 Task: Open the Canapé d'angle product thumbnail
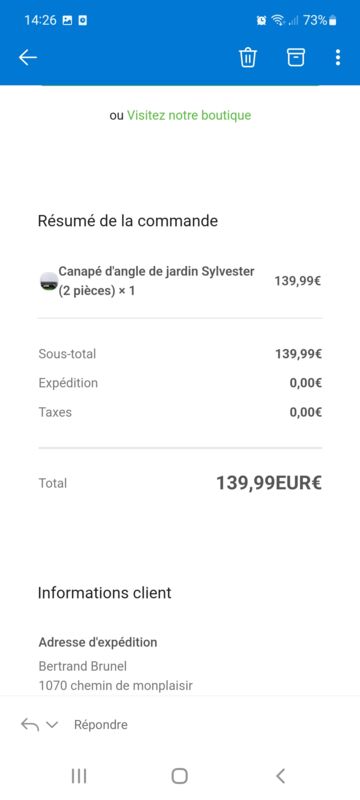(49, 281)
